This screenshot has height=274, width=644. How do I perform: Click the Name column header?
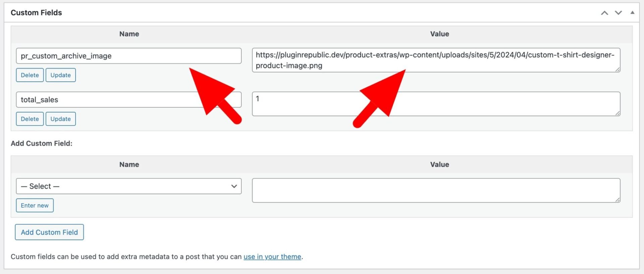point(129,34)
